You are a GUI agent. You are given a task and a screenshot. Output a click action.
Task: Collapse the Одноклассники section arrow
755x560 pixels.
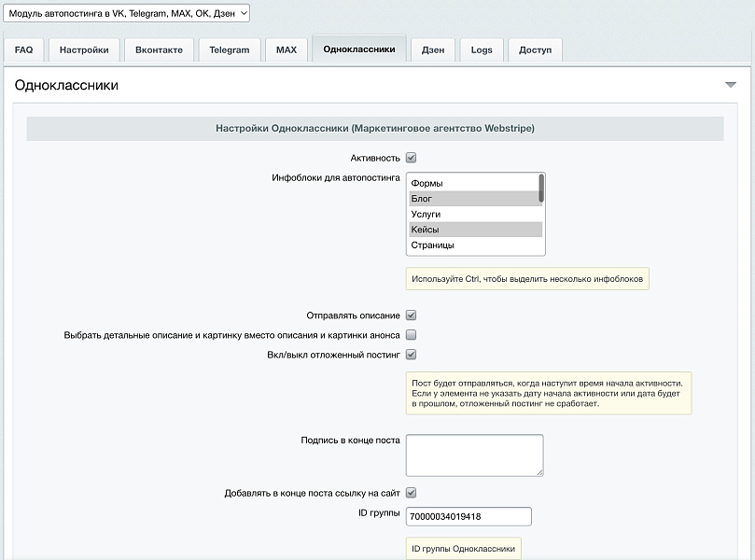731,85
